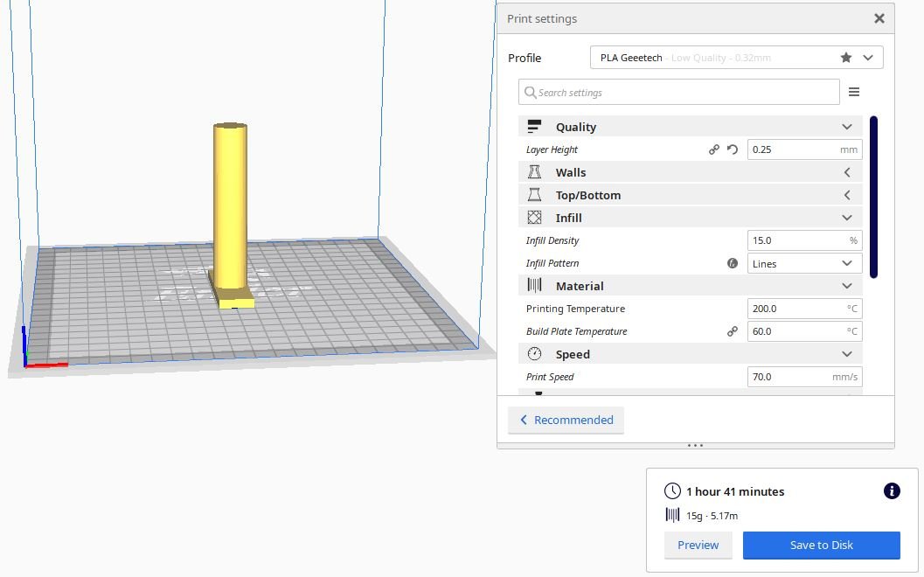Click the profile favorite star icon
924x577 pixels.
845,58
